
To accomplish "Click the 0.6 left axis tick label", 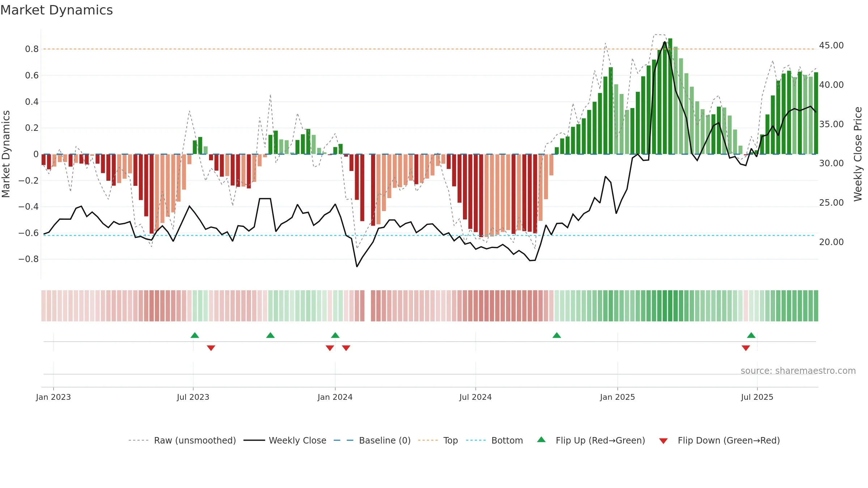I will pyautogui.click(x=32, y=75).
